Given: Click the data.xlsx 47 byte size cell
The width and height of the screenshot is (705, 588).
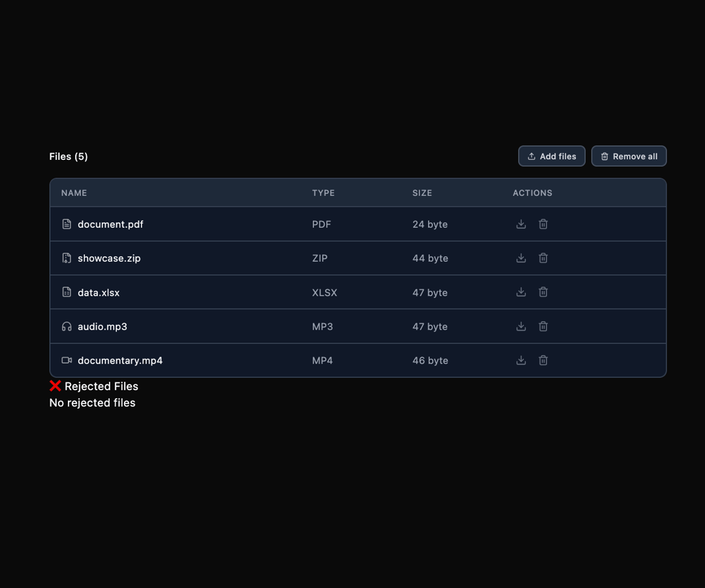Looking at the screenshot, I should [x=430, y=292].
